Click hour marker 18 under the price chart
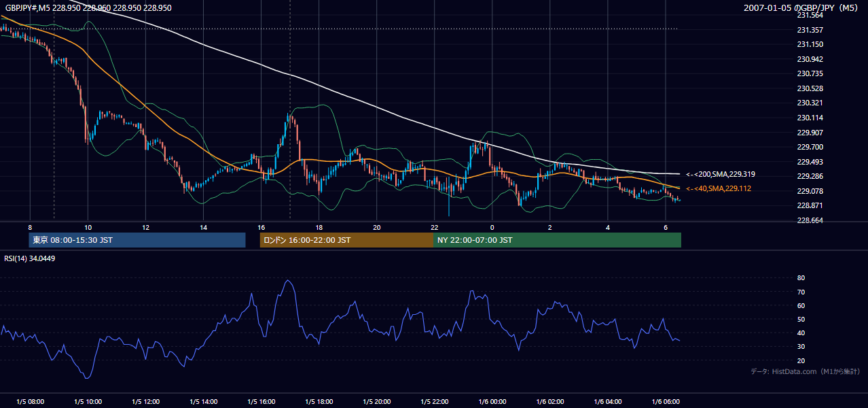 click(x=319, y=227)
